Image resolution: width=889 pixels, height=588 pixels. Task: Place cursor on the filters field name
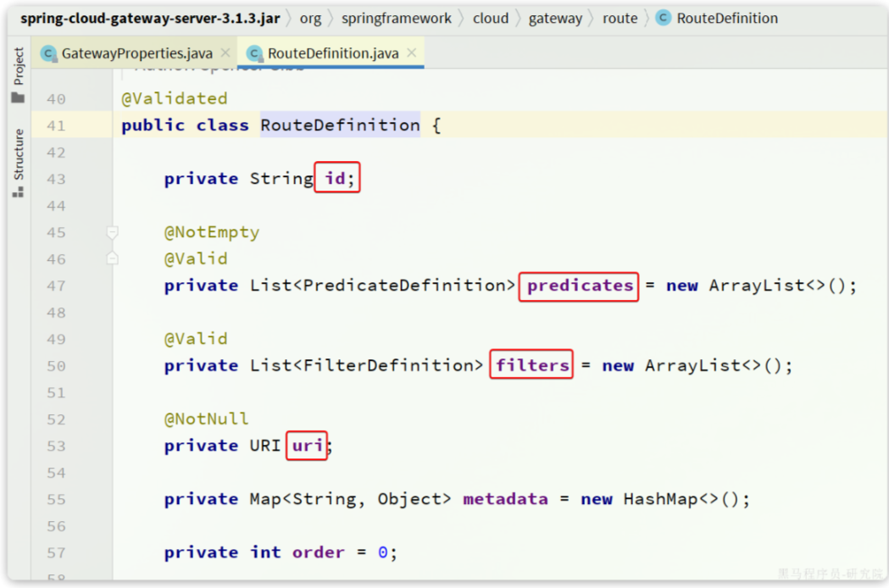click(x=532, y=365)
